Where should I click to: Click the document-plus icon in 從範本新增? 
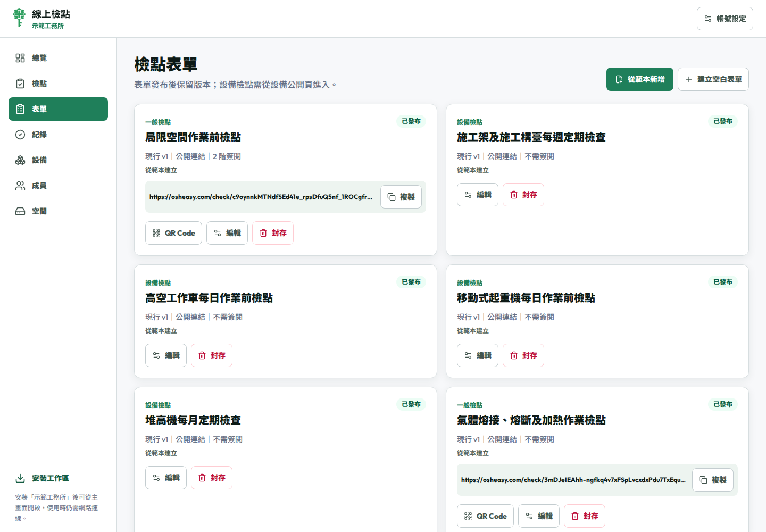619,79
